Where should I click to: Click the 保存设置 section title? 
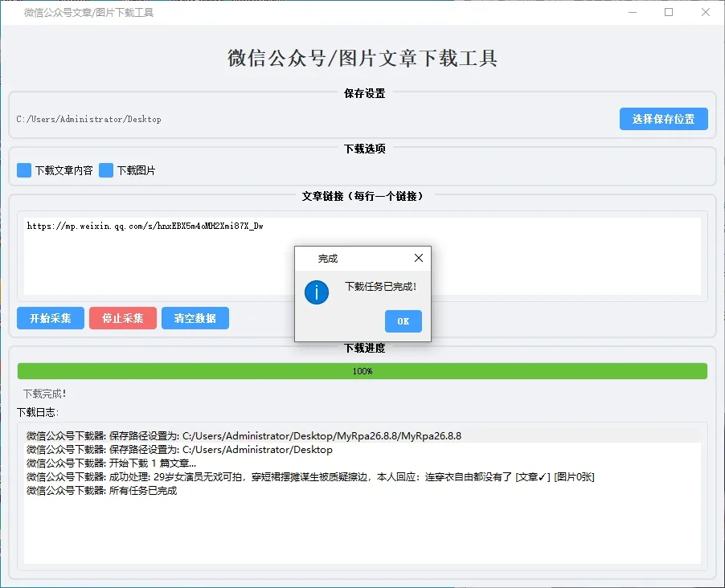click(364, 93)
